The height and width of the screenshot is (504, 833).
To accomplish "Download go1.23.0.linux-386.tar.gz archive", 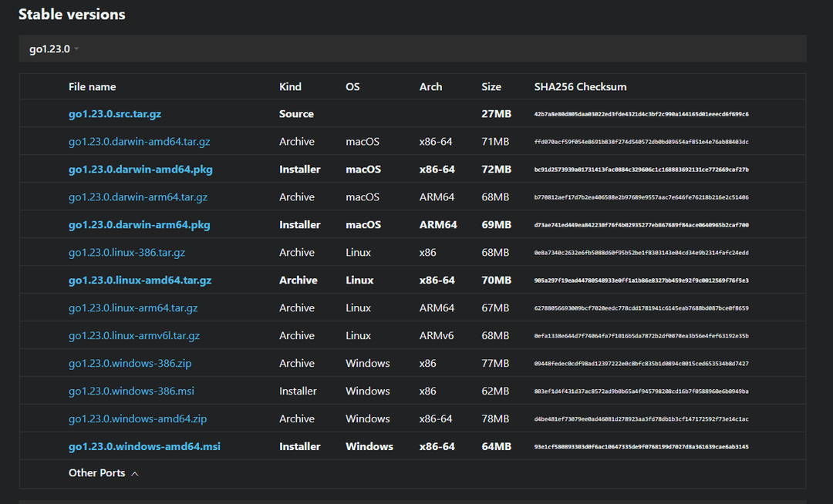I will pyautogui.click(x=126, y=253).
